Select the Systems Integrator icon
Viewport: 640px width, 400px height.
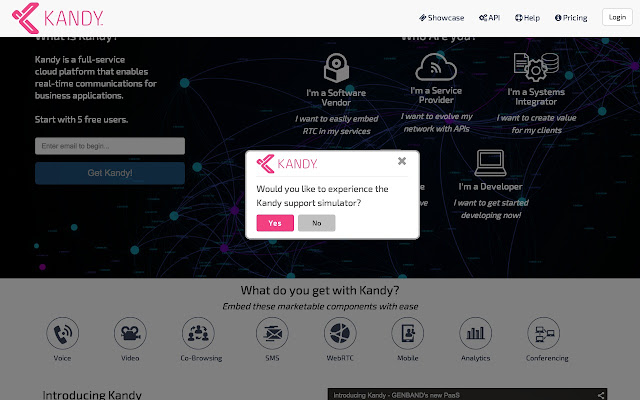pos(536,67)
